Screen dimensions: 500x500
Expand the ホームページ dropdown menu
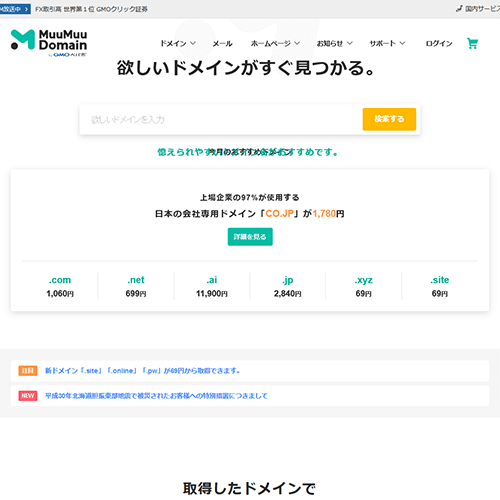[275, 43]
